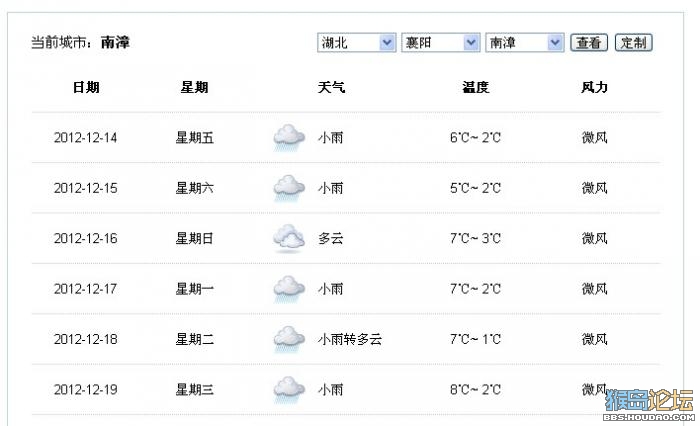
Task: Click the current city name 南漳
Action: click(115, 42)
